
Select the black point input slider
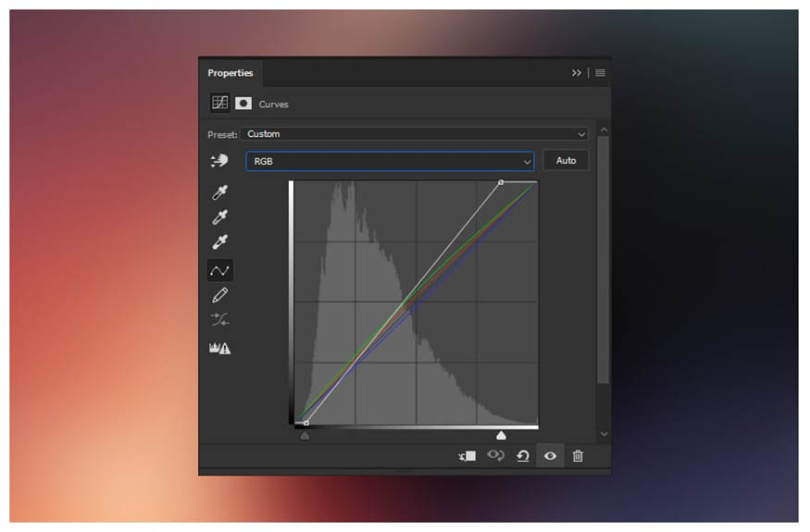[x=305, y=436]
